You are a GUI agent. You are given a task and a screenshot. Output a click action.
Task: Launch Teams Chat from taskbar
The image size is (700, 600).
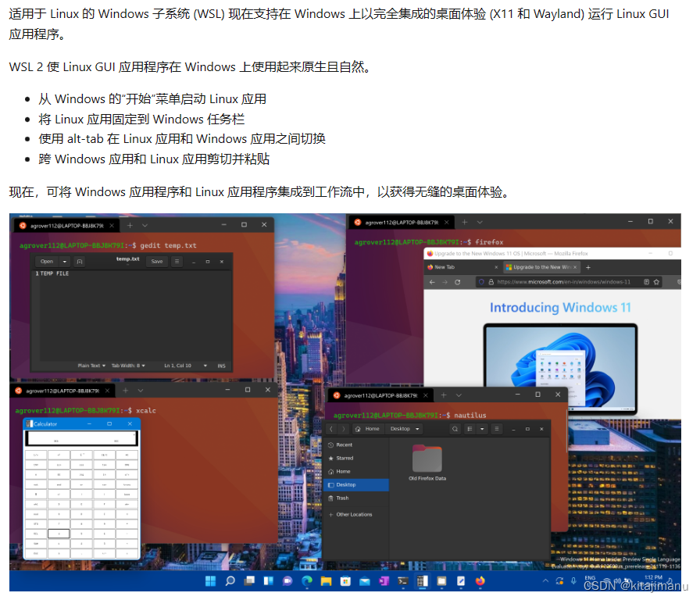click(287, 580)
